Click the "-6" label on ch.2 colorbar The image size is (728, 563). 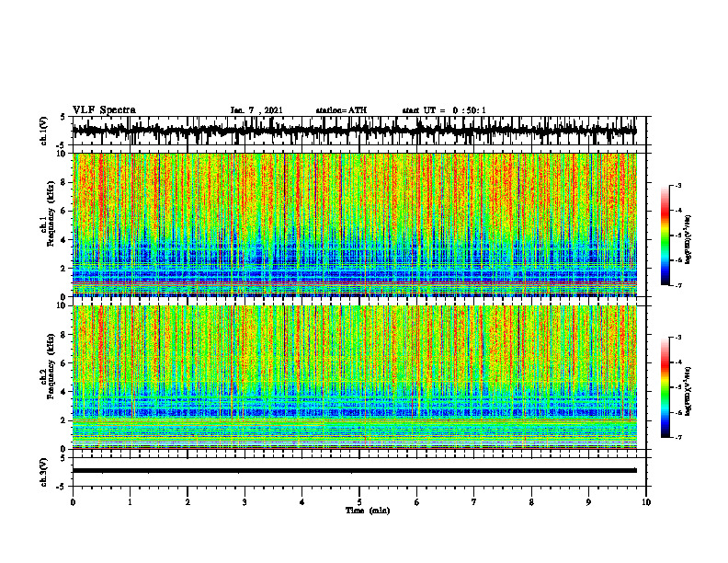click(678, 412)
